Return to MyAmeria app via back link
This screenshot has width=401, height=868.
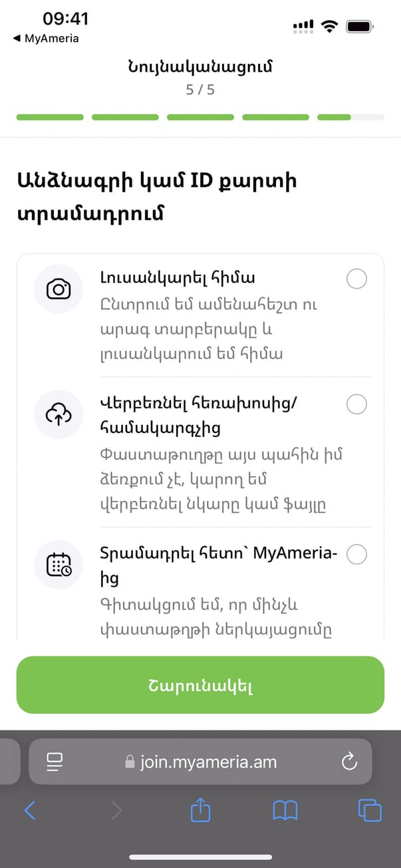point(47,39)
